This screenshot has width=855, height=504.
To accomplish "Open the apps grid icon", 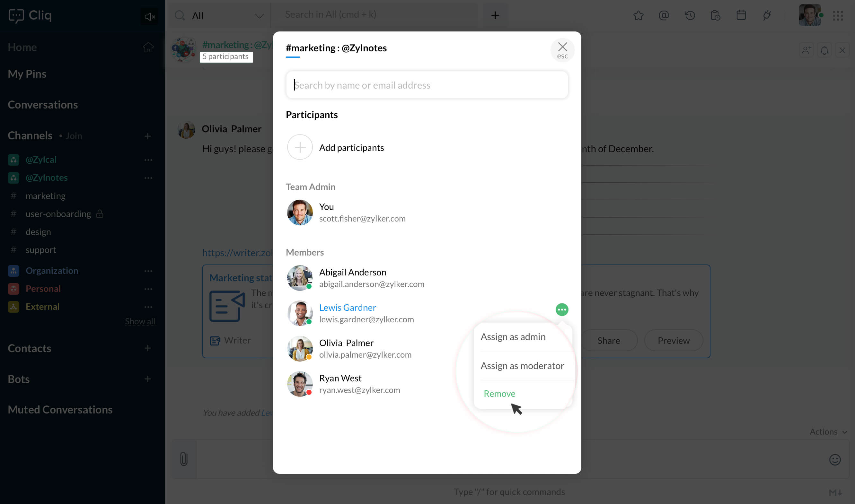I will pyautogui.click(x=838, y=15).
